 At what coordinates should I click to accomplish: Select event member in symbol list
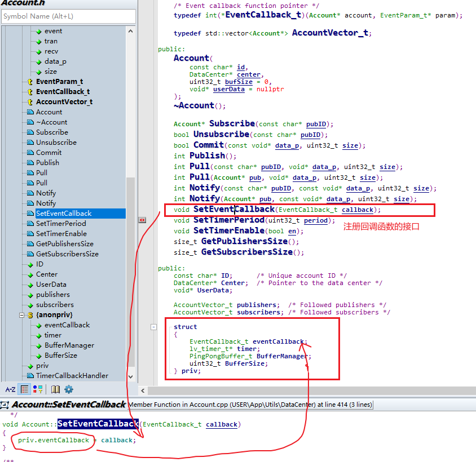coord(53,31)
